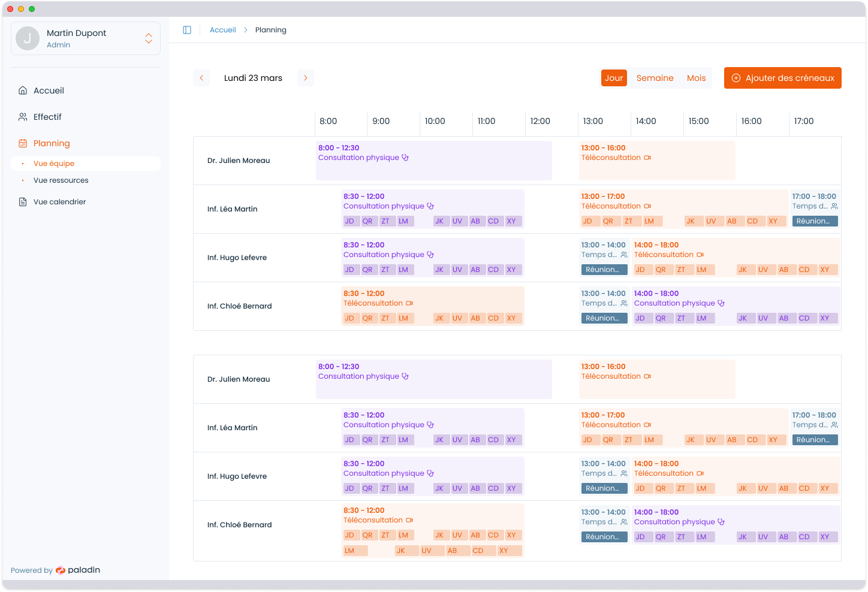Switch to Jour view
Screen dimensions: 868x592
[x=614, y=78]
